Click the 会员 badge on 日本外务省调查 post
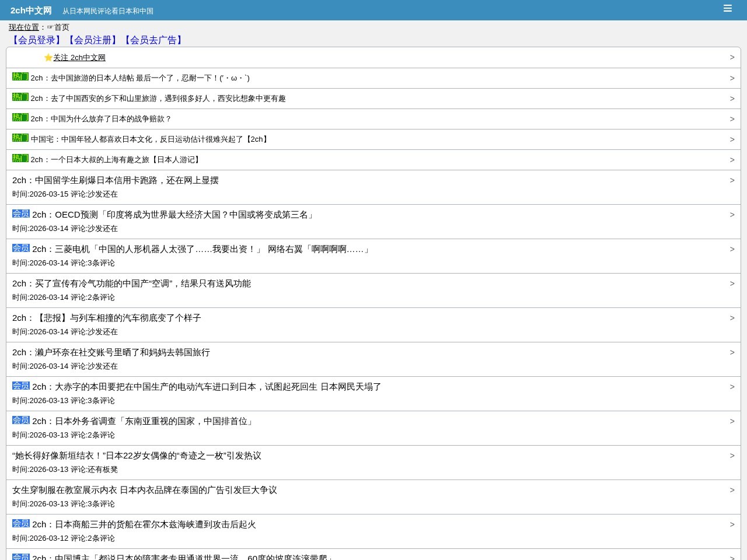 coord(21,420)
